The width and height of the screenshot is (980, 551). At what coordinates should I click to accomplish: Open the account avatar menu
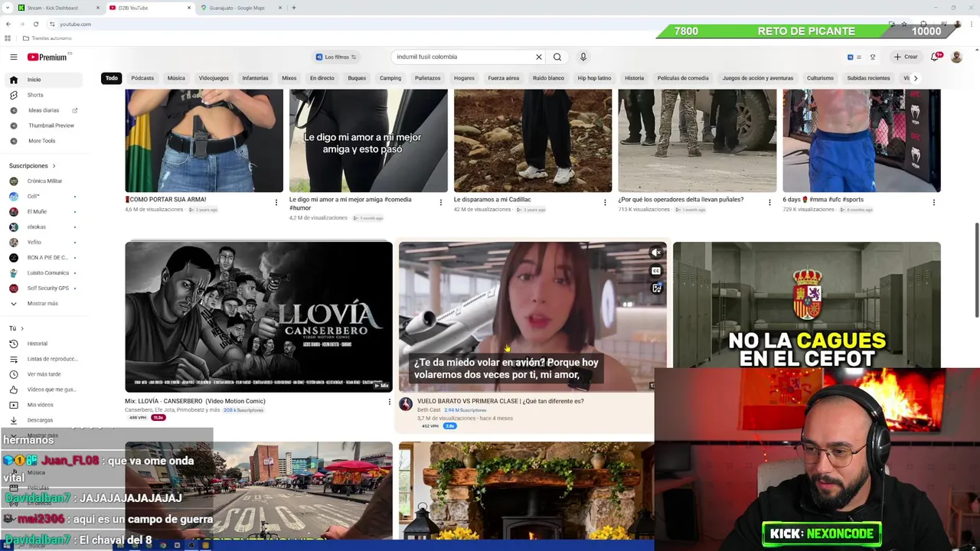pos(956,57)
